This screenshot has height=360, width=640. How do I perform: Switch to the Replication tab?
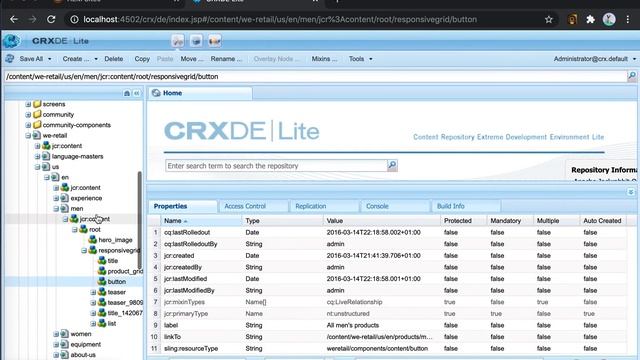[x=324, y=206]
